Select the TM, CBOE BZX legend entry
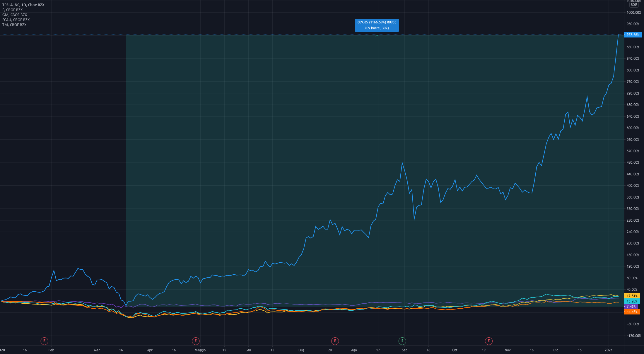 14,25
